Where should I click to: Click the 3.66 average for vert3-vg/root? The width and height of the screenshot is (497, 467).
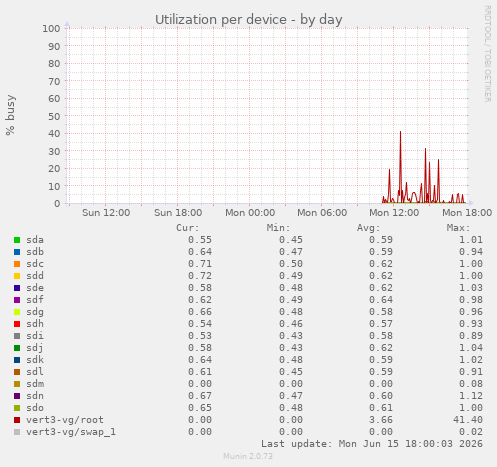point(381,420)
